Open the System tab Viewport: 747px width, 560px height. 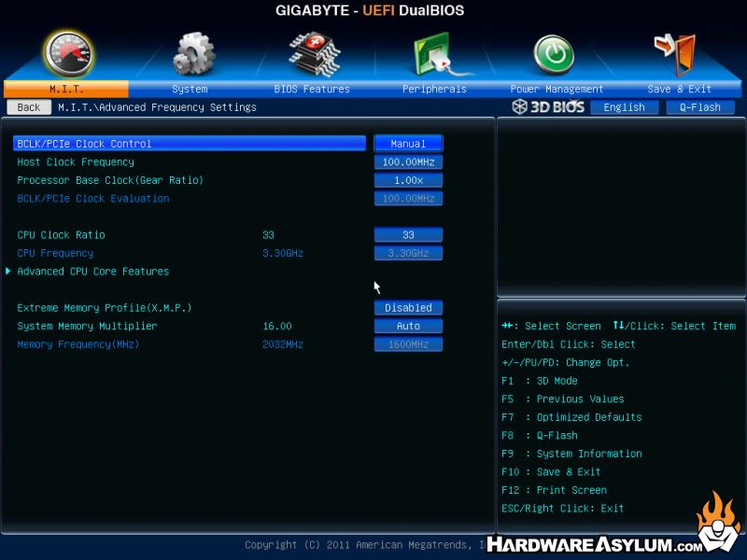click(190, 89)
